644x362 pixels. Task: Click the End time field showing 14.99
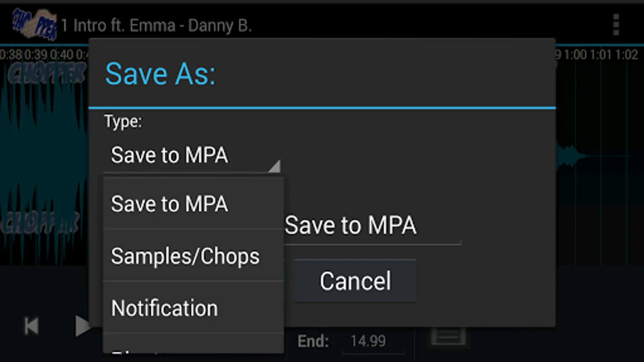tap(373, 342)
